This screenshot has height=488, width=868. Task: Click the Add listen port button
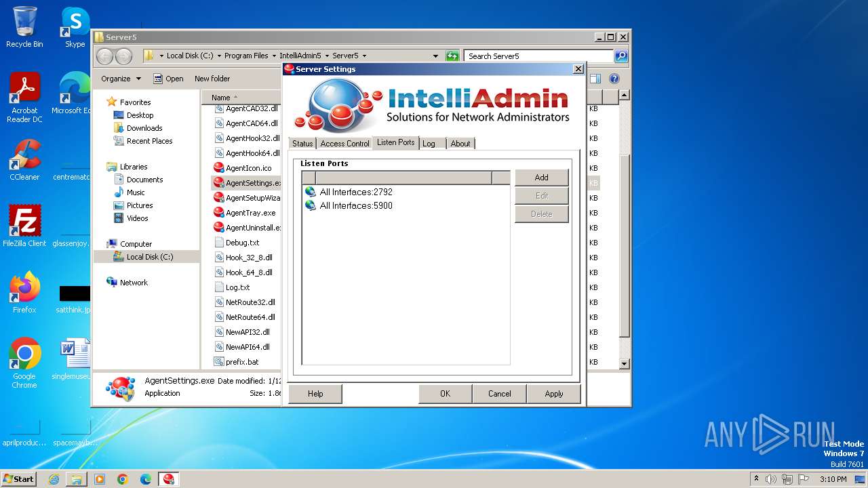(541, 178)
